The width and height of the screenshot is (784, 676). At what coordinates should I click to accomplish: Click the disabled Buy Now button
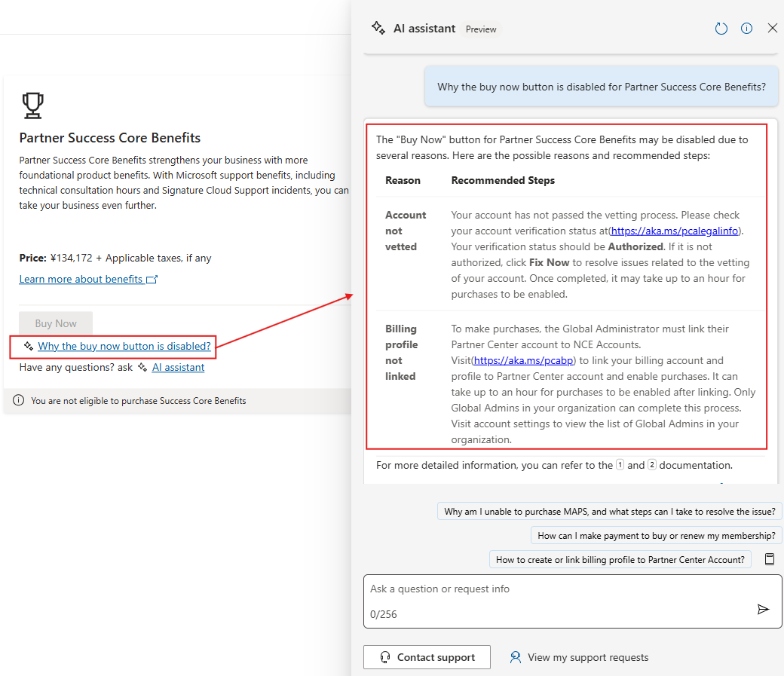pyautogui.click(x=56, y=323)
